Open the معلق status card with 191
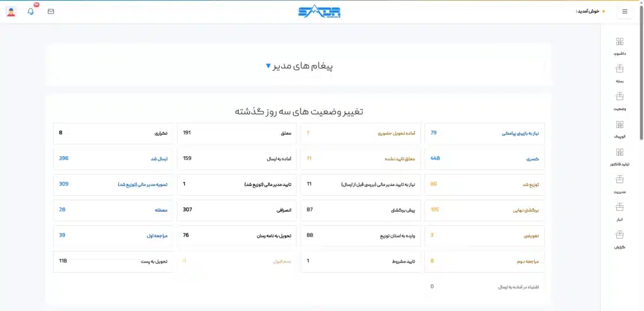 237,133
